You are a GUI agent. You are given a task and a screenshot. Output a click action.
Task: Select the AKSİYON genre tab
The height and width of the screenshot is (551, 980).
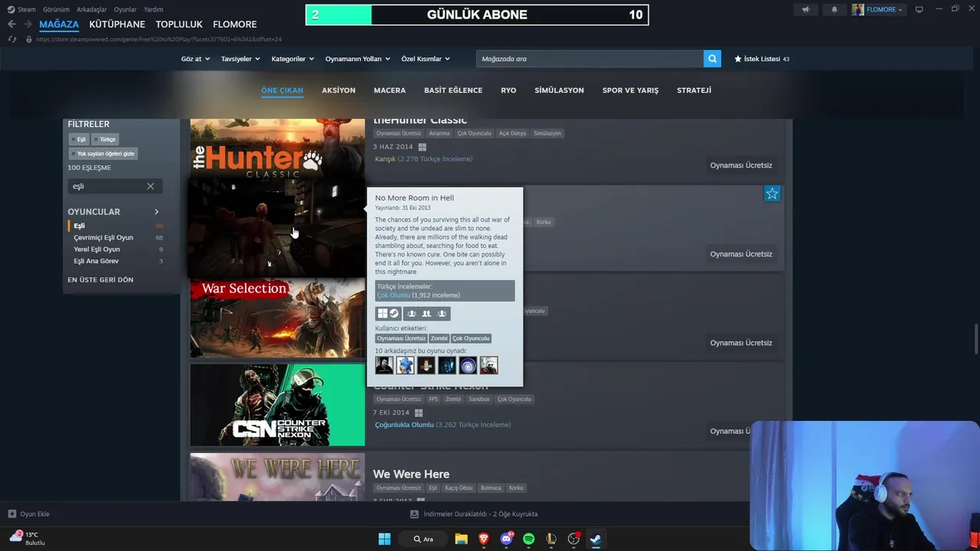click(x=338, y=90)
